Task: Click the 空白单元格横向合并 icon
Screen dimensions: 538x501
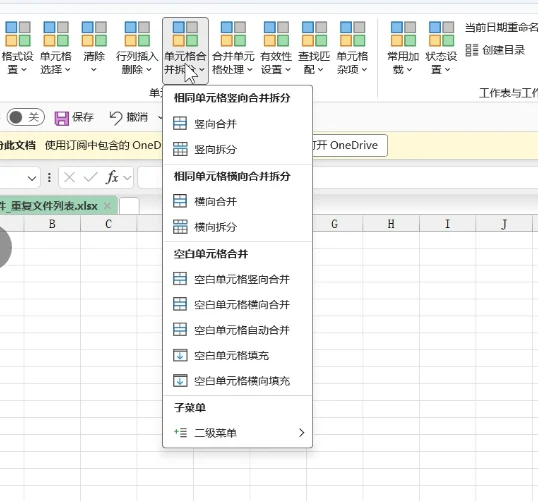Action: point(180,304)
